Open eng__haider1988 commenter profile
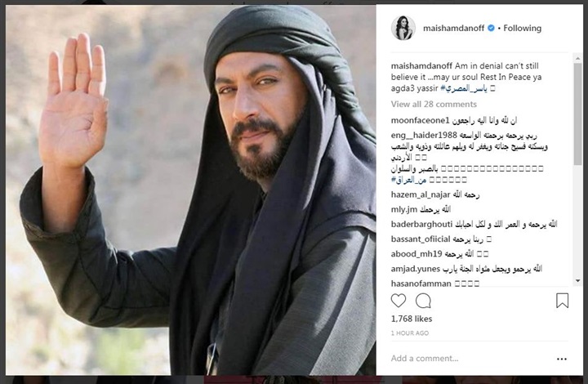588x384 pixels. (x=424, y=135)
